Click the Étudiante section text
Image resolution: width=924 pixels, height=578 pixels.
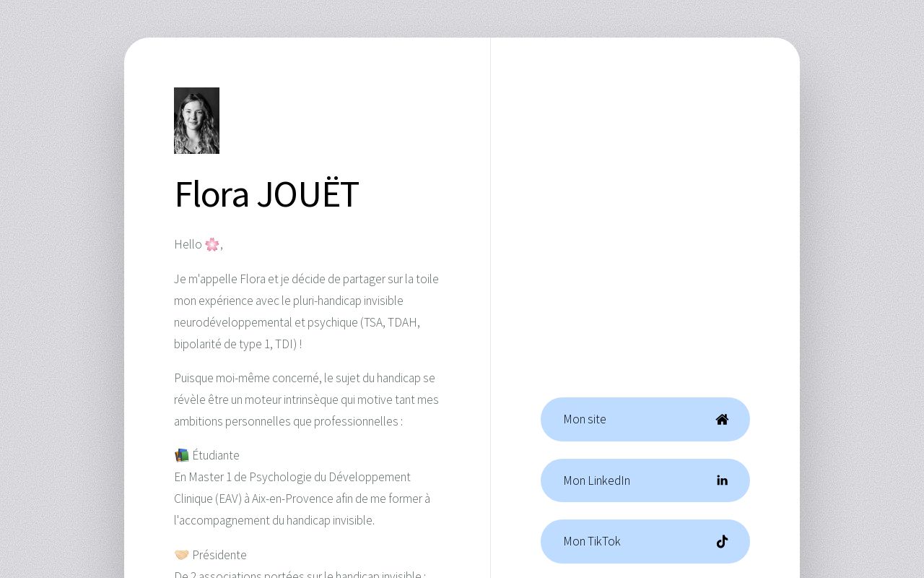pos(216,454)
